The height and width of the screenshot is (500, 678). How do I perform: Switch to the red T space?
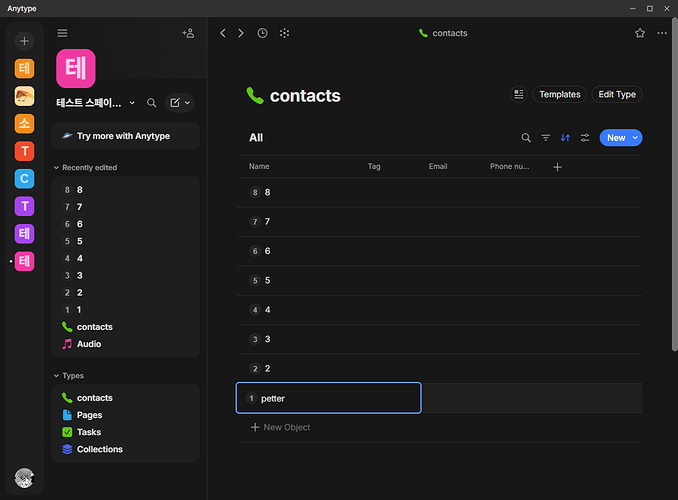[24, 151]
